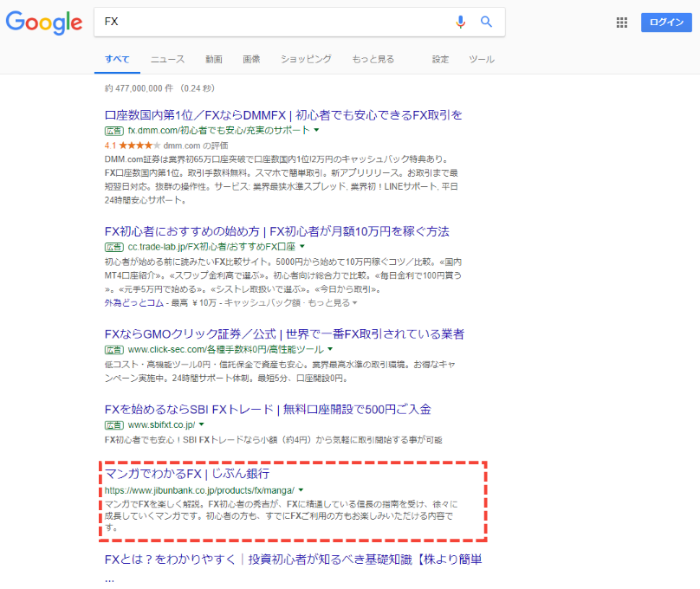Click www.click-sec.com URL text
The width and height of the screenshot is (700, 589).
point(226,349)
